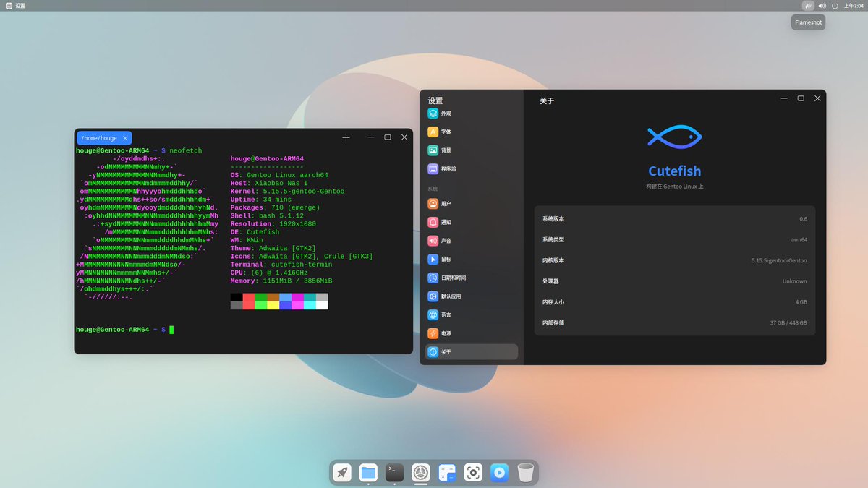868x488 pixels.
Task: Go to 用户 user settings
Action: [x=472, y=204]
